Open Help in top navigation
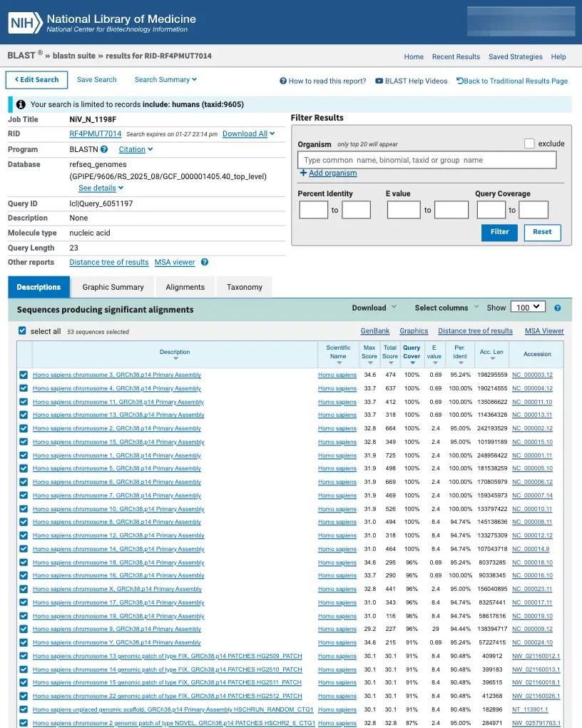582x728 pixels. [558, 56]
